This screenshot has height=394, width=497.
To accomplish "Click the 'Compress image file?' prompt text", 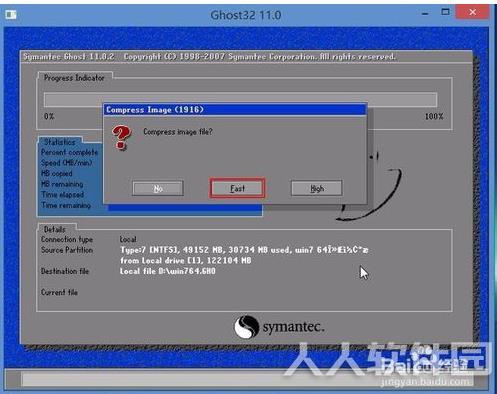I will tap(178, 132).
